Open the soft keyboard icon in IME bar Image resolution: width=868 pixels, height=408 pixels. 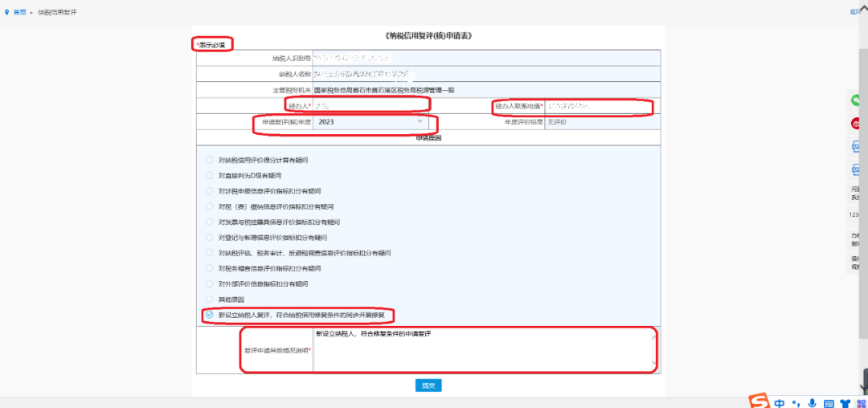tap(829, 402)
